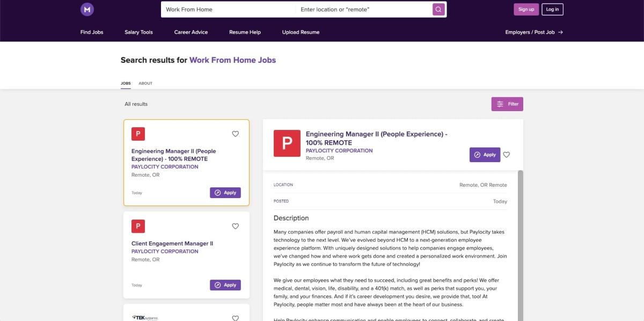The image size is (644, 321).
Task: Save Engineering Manager II card with heart
Action: coord(235,134)
